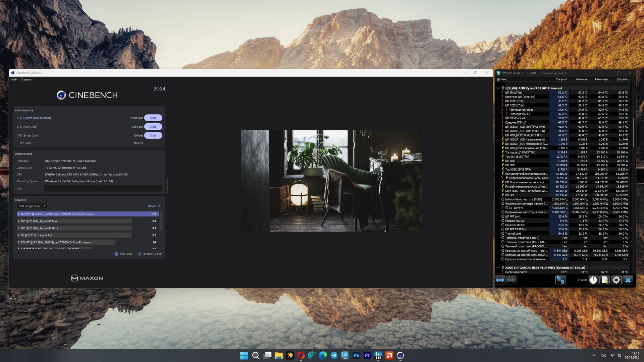Sort by the Минимум column header
Screen dimensions: 644x362
coord(579,79)
